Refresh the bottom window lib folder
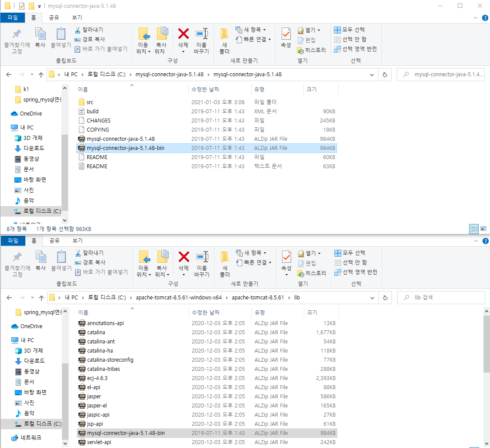This screenshot has height=448, width=490. (385, 298)
